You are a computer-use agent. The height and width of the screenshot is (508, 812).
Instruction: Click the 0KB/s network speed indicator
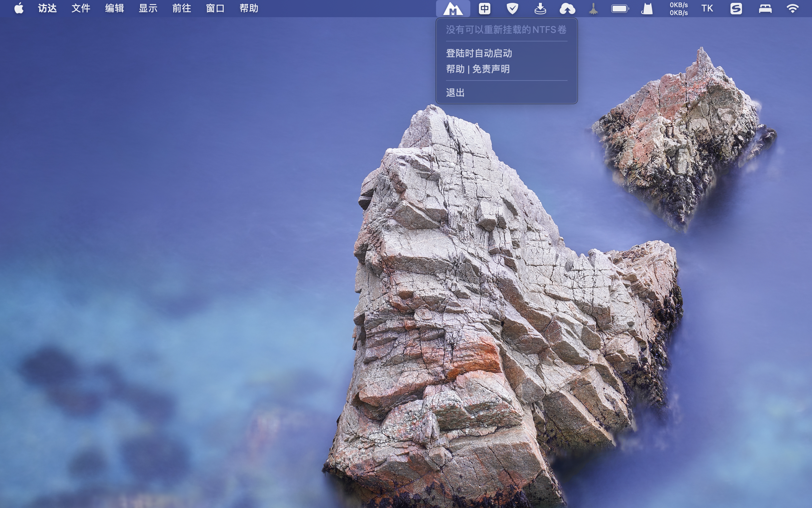pyautogui.click(x=679, y=9)
